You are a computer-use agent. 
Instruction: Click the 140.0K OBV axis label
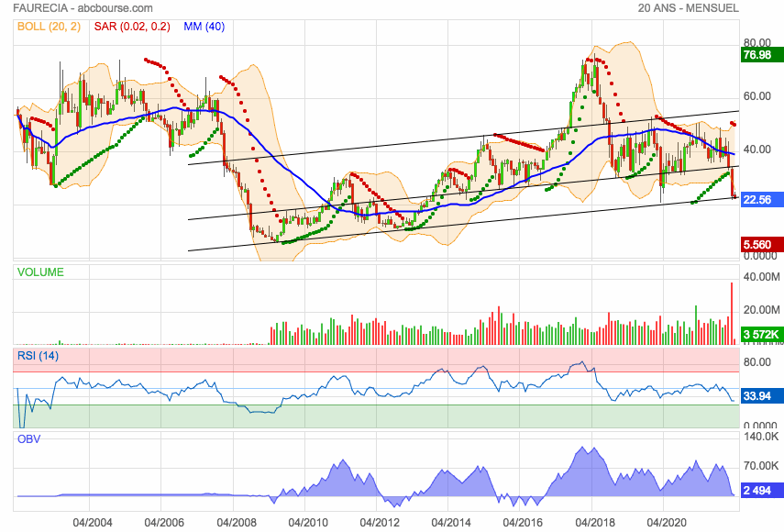(761, 437)
